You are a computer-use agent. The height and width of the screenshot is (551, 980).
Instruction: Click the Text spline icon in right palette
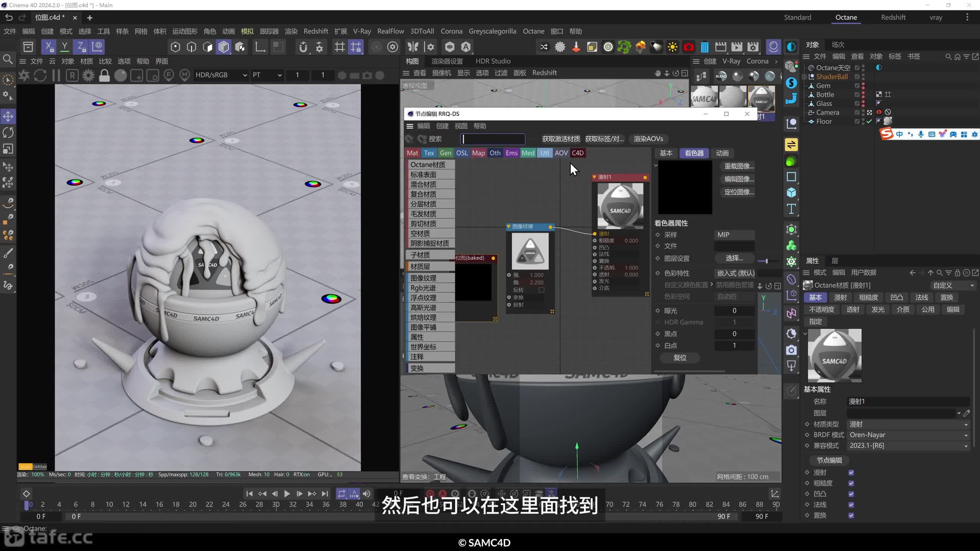click(x=791, y=209)
